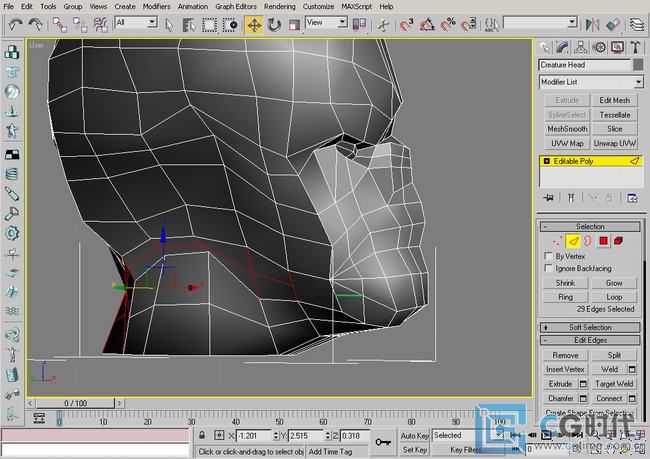Click the Ring selection button
The width and height of the screenshot is (650, 459).
(565, 297)
